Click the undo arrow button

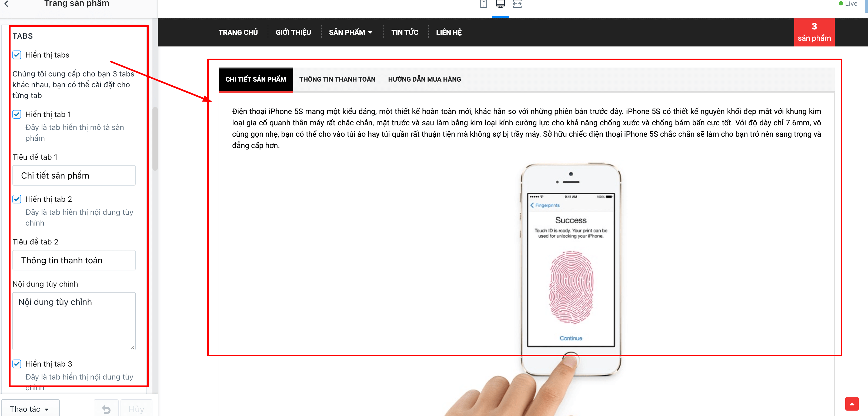tap(106, 409)
